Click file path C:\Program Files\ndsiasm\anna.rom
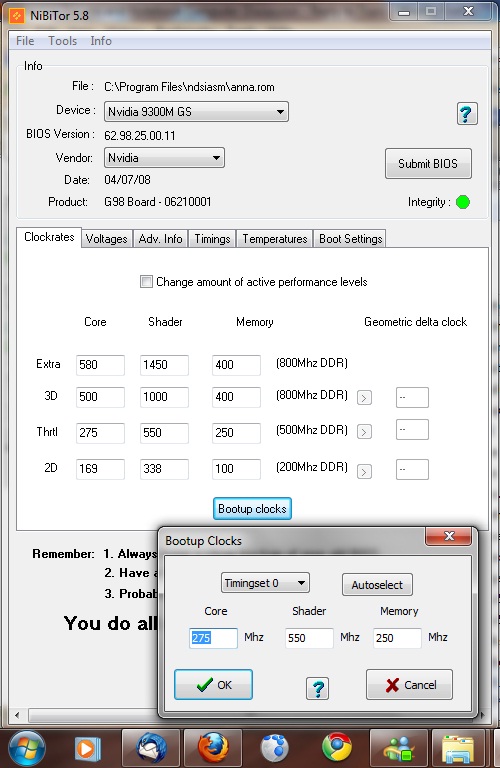This screenshot has width=500, height=768. pos(189,87)
